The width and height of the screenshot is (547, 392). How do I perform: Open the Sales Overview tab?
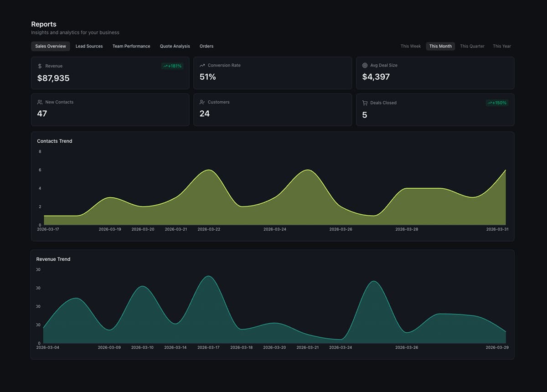(x=51, y=46)
